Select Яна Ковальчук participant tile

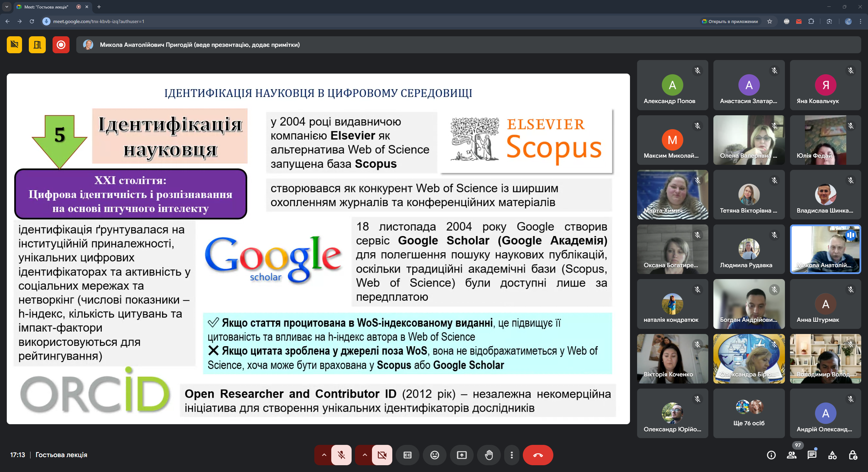(826, 85)
